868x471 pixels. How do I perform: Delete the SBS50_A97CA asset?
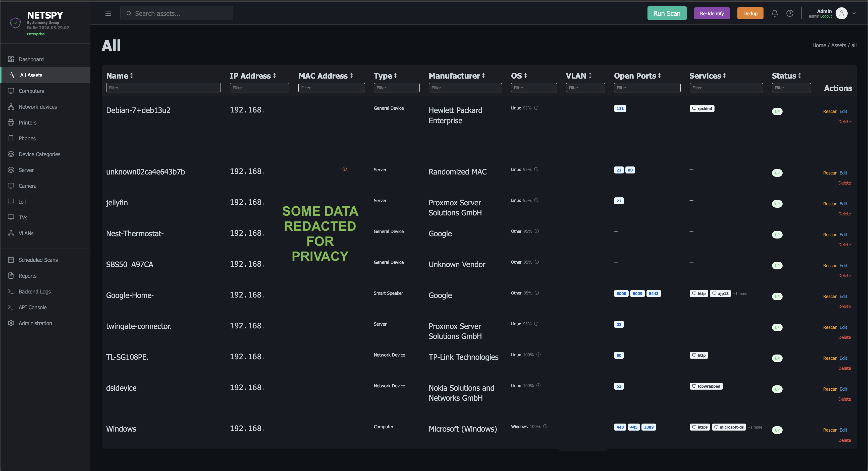844,276
